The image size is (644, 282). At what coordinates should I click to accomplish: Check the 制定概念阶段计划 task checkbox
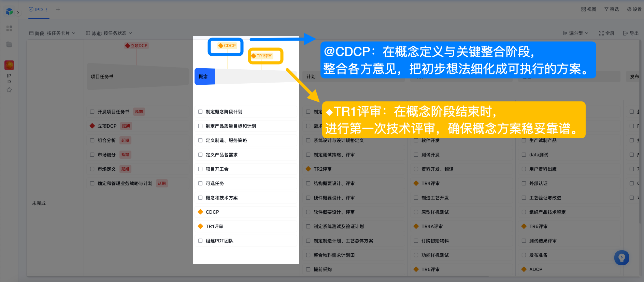pos(200,112)
